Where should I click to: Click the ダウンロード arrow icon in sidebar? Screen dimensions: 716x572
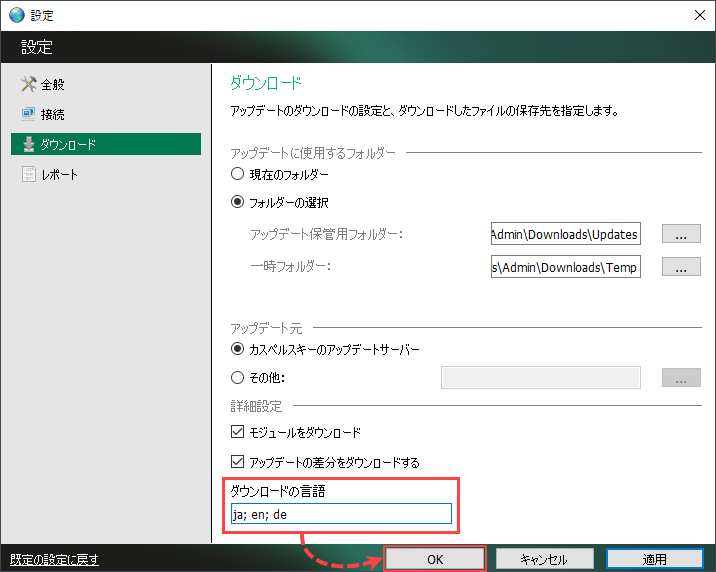29,144
